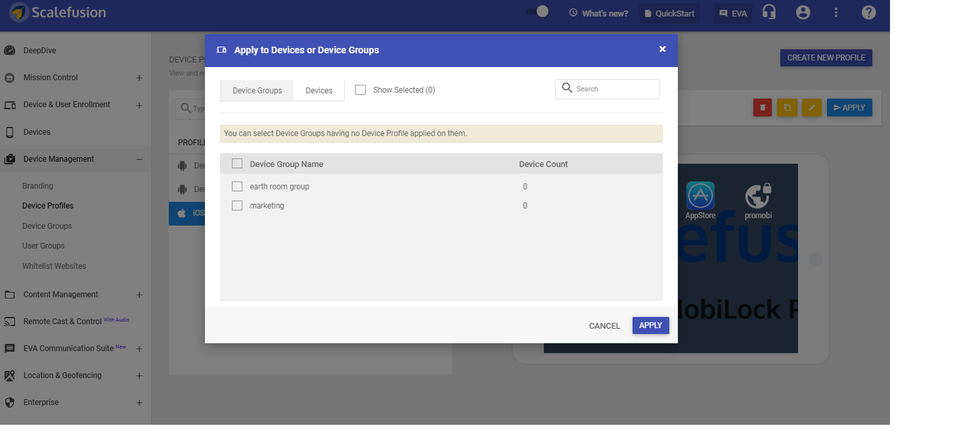The image size is (980, 432).
Task: Expand the Enterprise section
Action: [x=139, y=402]
